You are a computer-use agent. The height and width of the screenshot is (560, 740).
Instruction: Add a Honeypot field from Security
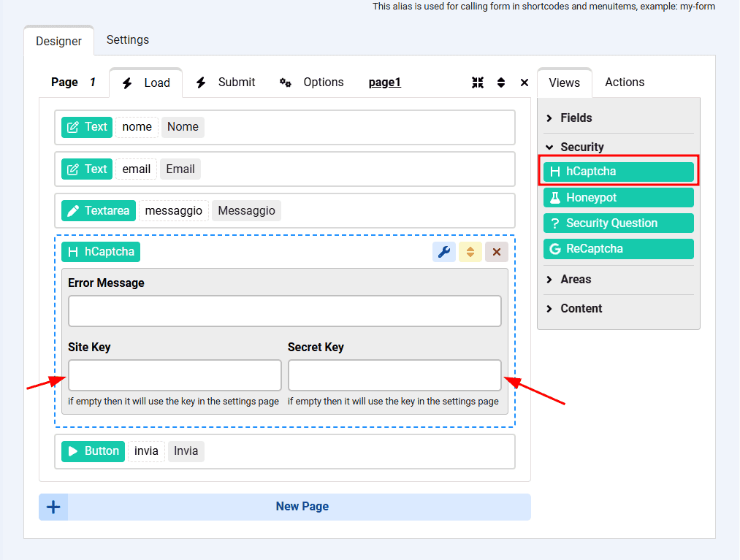point(618,198)
